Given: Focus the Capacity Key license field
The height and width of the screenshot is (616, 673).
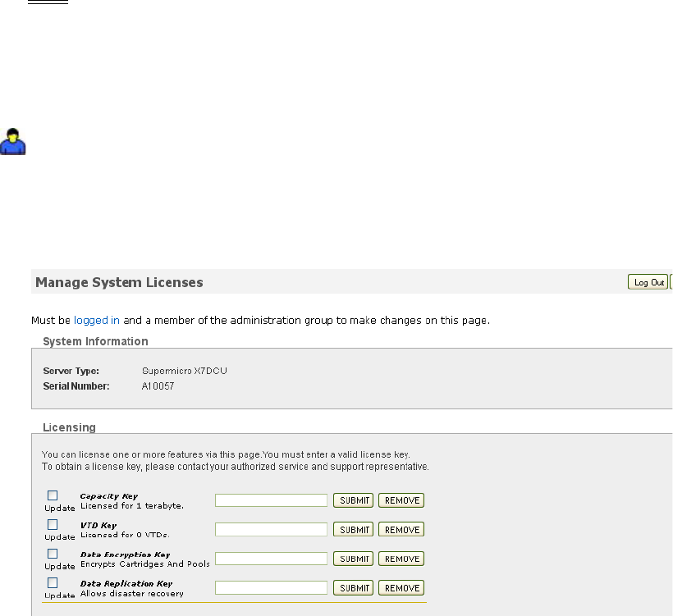Looking at the screenshot, I should [271, 500].
